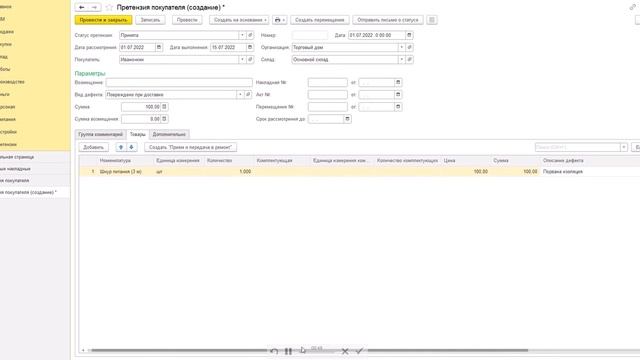The image size is (640, 360).
Task: Click 'Добавить' row button
Action: [93, 147]
